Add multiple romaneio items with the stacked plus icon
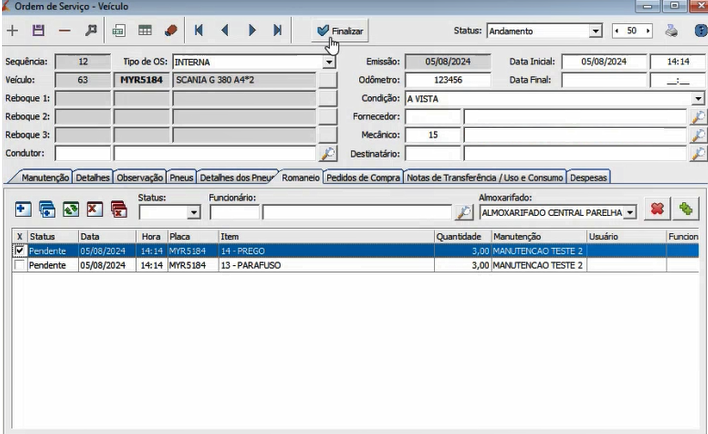This screenshot has height=434, width=708. [47, 210]
